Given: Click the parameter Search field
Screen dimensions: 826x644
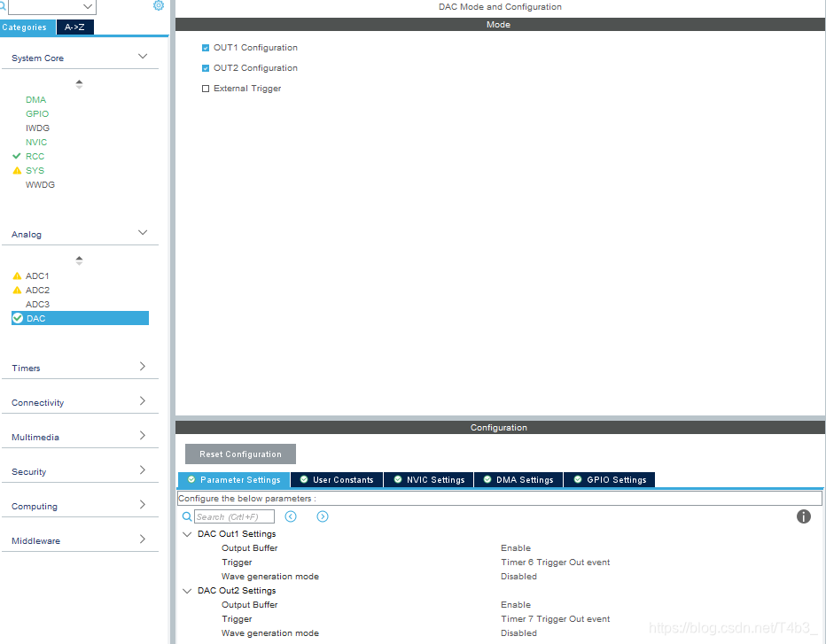Looking at the screenshot, I should (234, 516).
